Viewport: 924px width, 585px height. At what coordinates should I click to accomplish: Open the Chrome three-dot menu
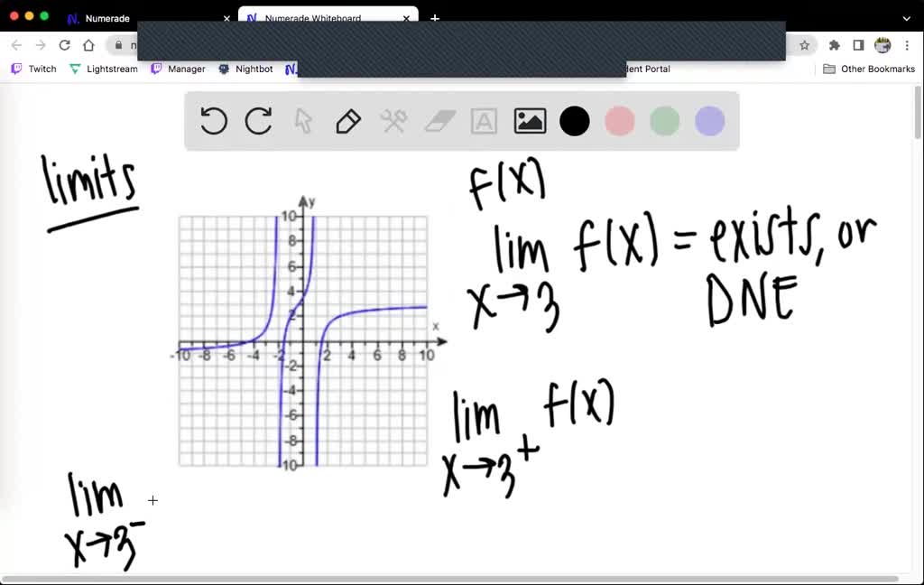[x=906, y=44]
